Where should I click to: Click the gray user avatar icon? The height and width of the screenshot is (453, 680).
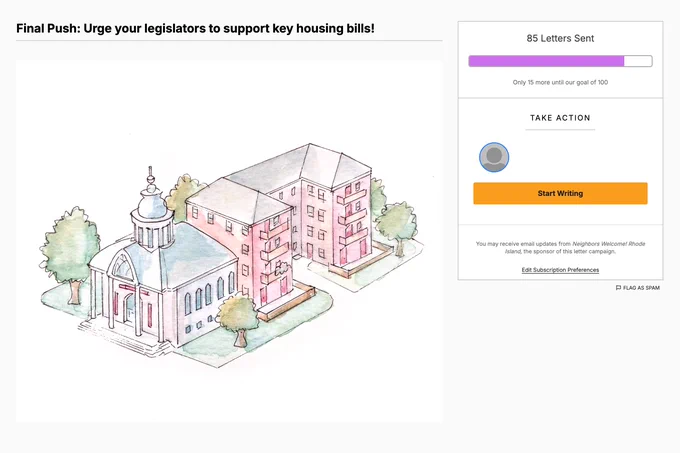coord(494,157)
